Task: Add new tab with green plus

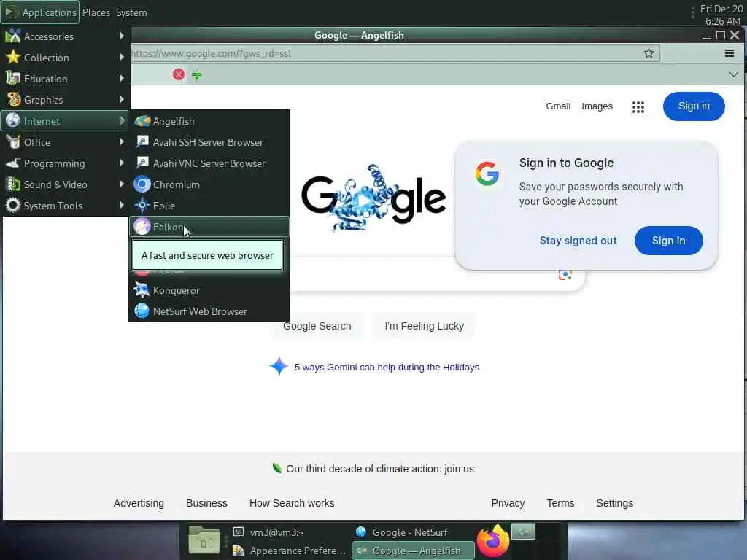Action: pos(197,74)
